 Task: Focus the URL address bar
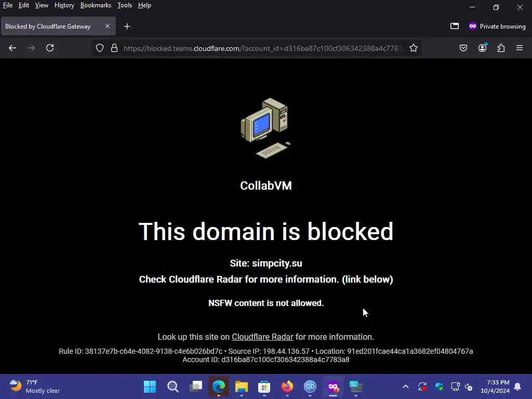click(262, 48)
